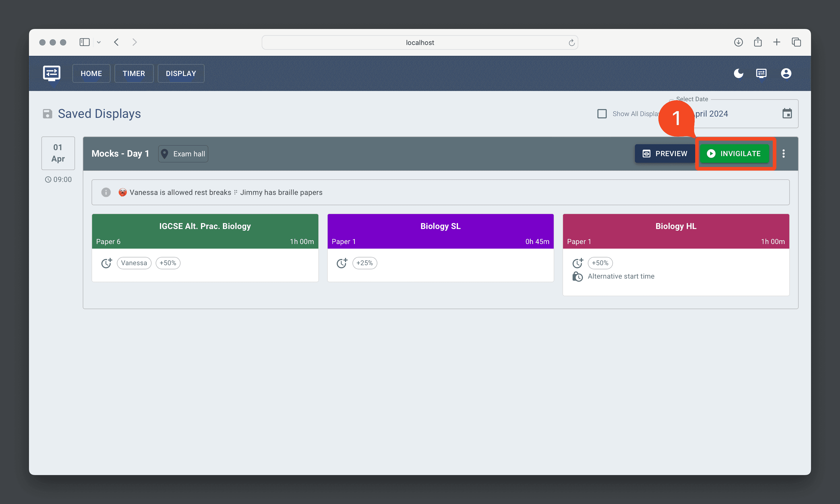
Task: Open display screen icon in navbar
Action: [x=761, y=73]
